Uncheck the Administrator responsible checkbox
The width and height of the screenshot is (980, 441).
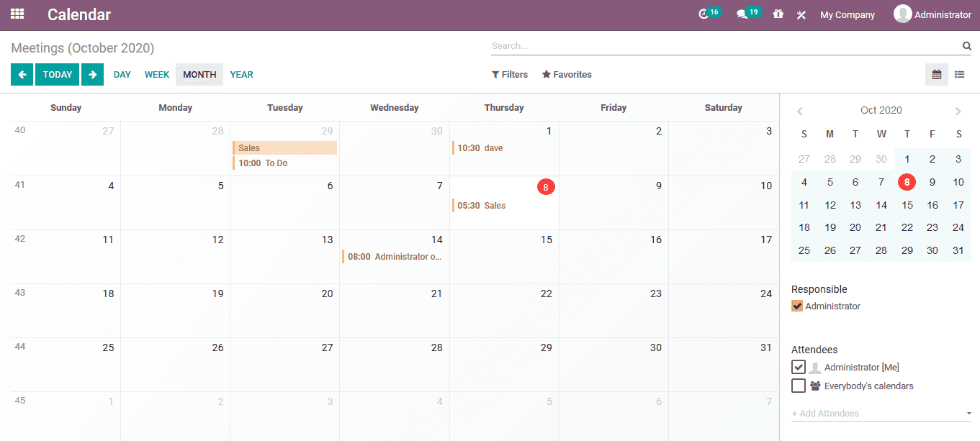click(797, 306)
